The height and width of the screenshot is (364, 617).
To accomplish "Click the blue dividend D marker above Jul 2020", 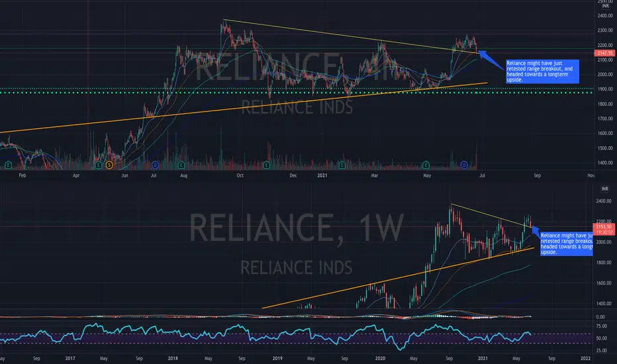I will coord(155,165).
